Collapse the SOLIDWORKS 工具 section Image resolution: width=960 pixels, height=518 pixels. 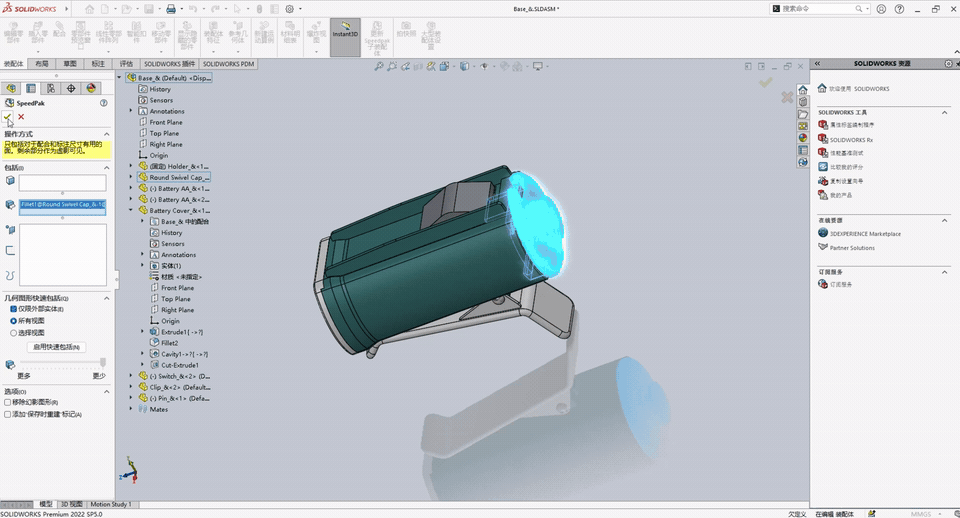coord(945,113)
